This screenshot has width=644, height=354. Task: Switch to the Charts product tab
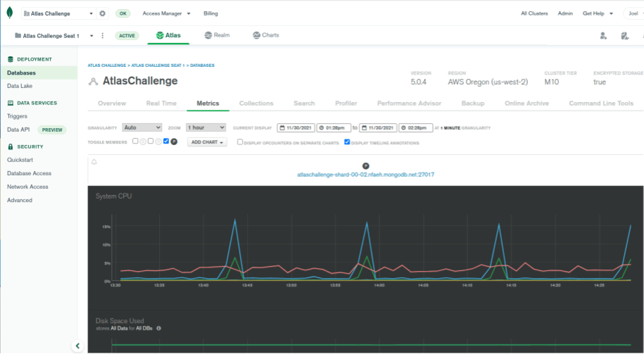[266, 35]
